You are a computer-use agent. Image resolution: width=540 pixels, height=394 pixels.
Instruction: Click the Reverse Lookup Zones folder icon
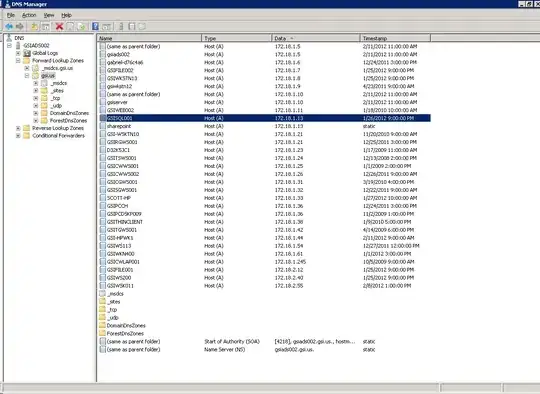tap(27, 128)
